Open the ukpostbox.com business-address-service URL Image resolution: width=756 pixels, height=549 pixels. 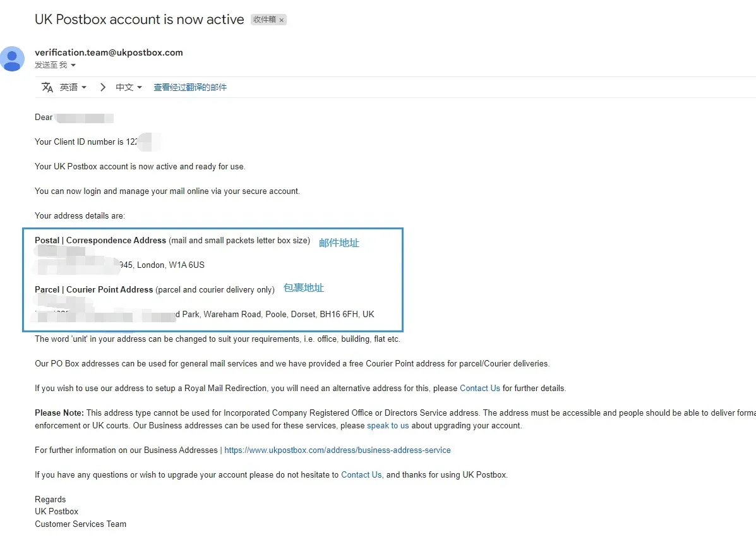[337, 450]
